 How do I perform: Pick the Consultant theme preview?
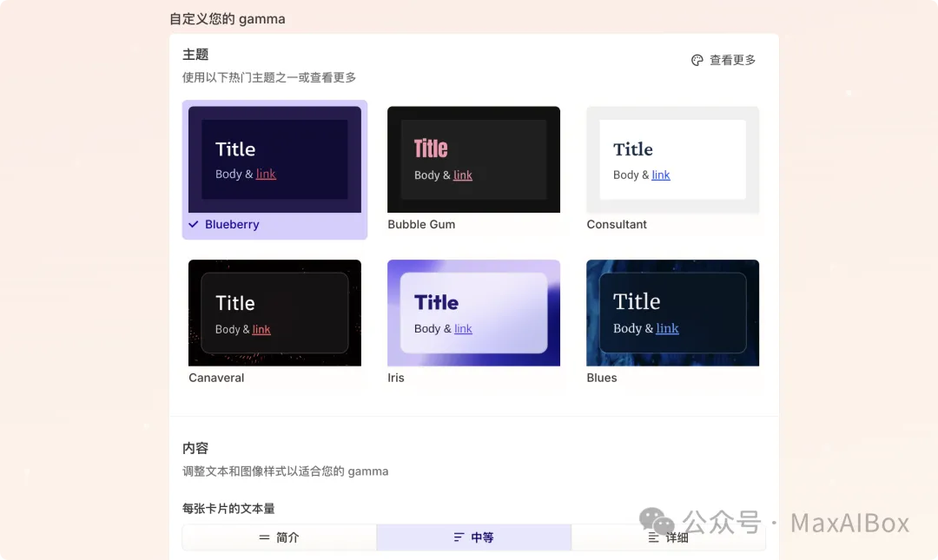672,160
